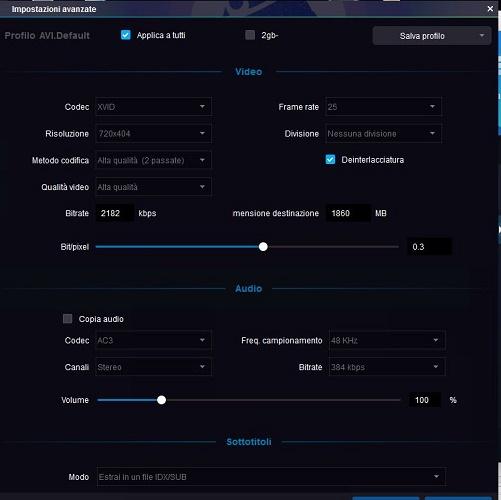Click the kbps unit label
This screenshot has height=500, width=501.
[x=147, y=213]
